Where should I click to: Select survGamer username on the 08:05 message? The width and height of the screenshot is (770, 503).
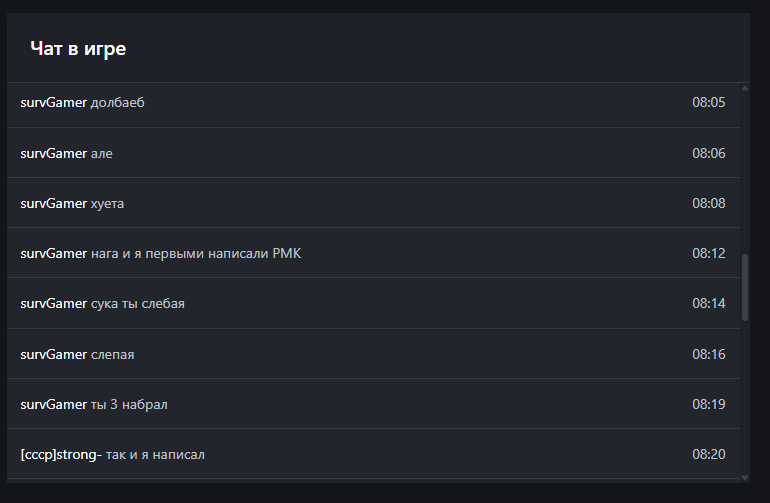53,102
